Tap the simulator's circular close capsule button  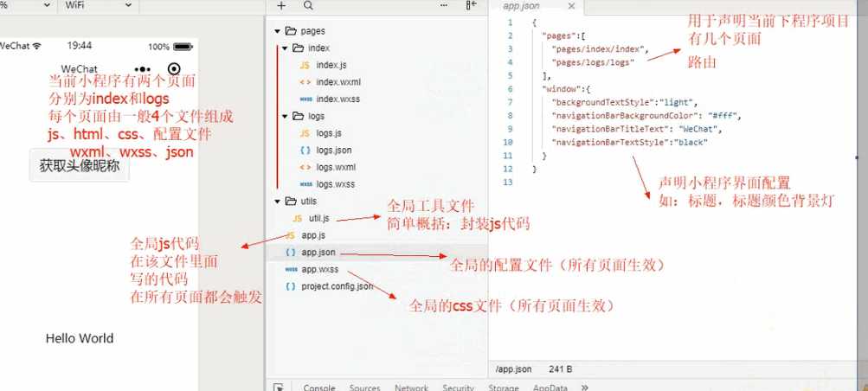pyautogui.click(x=174, y=68)
